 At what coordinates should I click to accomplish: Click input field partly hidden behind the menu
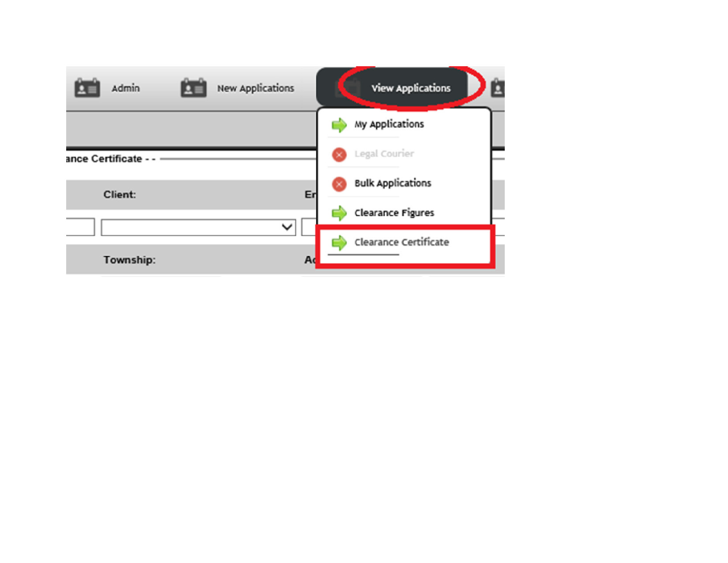309,227
